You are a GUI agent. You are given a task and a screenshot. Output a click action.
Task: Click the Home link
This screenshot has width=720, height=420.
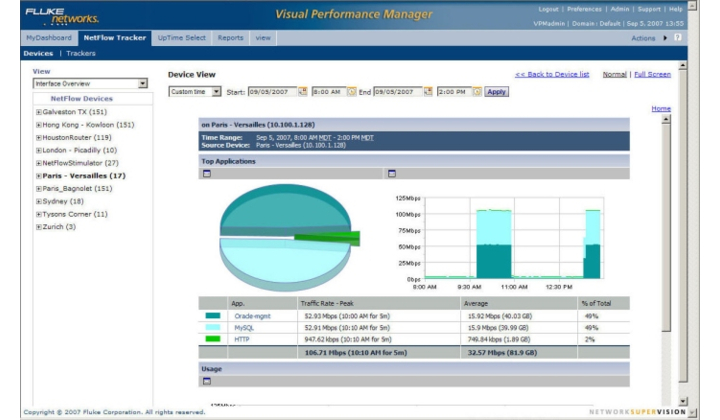(x=661, y=108)
